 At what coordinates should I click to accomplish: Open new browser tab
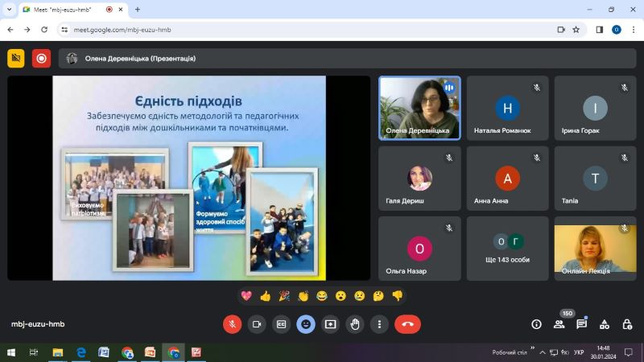138,10
